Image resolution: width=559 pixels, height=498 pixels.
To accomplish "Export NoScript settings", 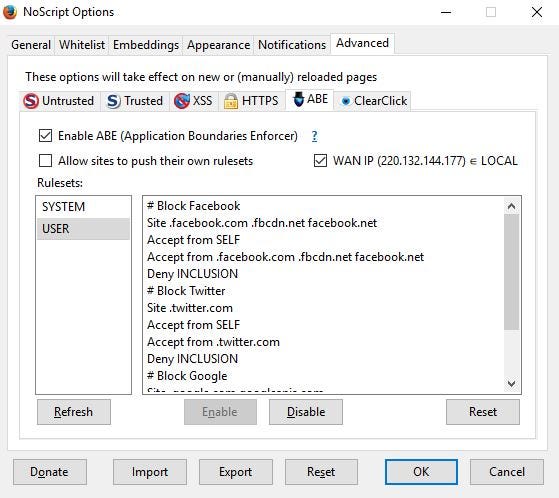I will [236, 472].
